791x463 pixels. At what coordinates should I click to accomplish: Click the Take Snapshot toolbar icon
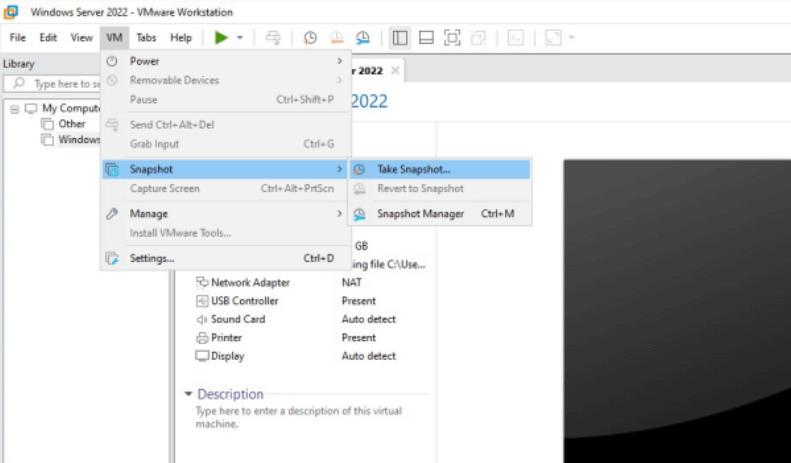310,37
